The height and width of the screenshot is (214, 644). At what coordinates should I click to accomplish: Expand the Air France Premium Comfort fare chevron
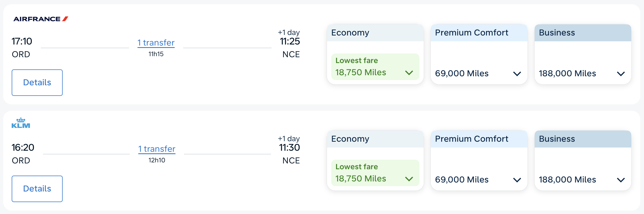pyautogui.click(x=517, y=74)
